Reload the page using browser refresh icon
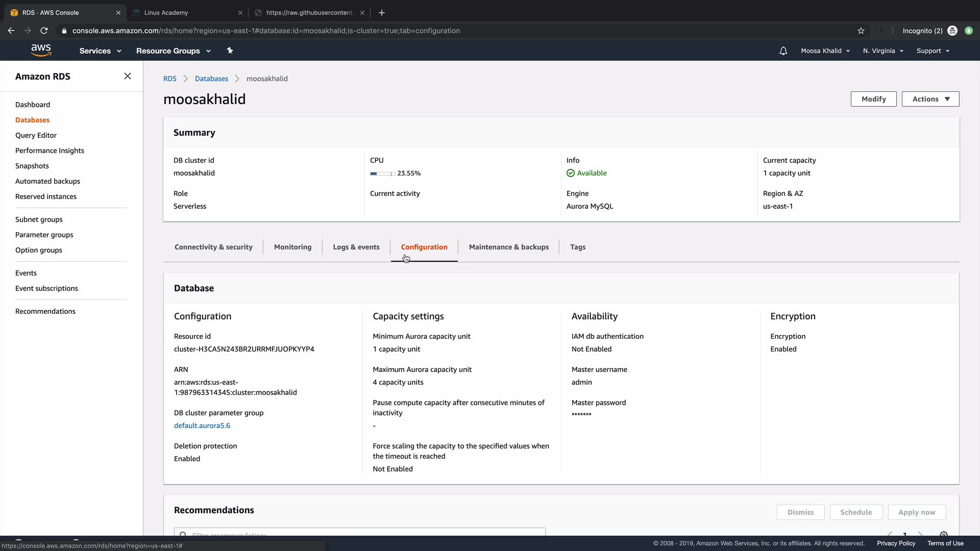This screenshot has width=980, height=551. tap(44, 31)
